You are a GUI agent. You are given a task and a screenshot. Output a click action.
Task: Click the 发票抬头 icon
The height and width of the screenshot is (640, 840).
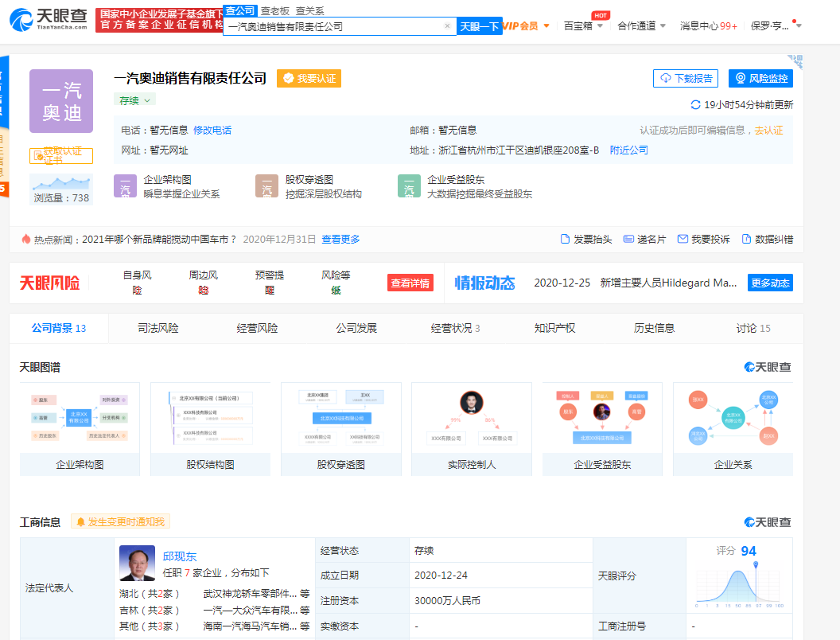tap(565, 239)
